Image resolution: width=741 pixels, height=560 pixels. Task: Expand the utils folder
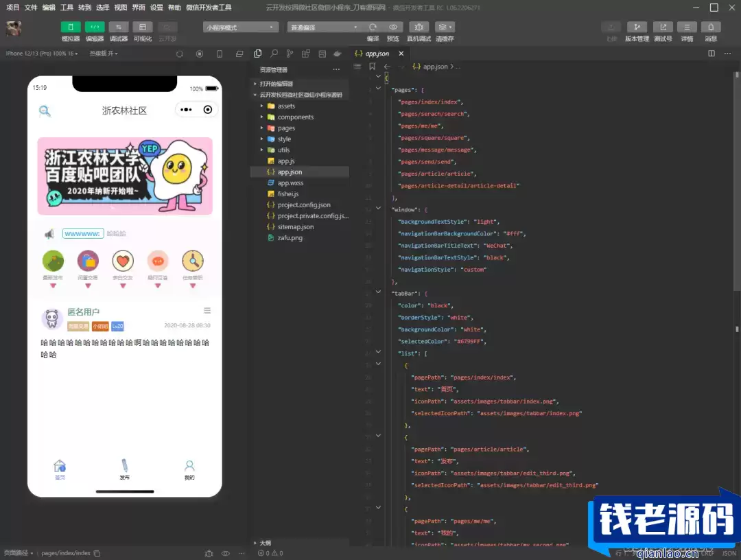point(300,150)
